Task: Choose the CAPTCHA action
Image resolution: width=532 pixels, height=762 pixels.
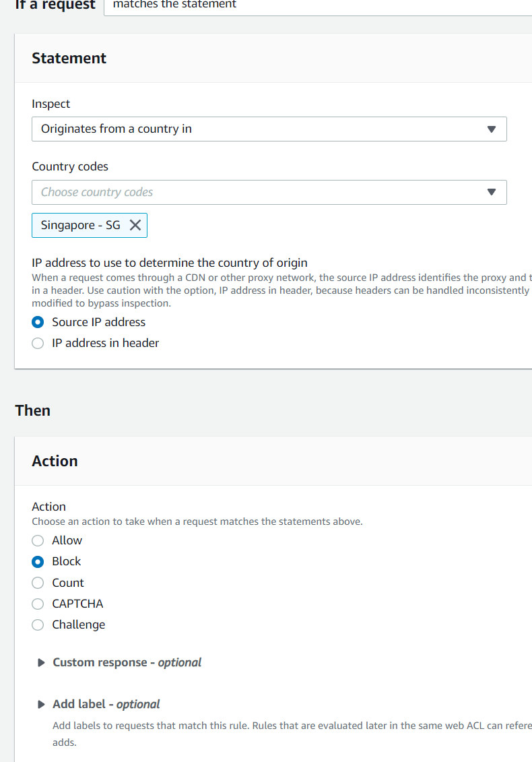Action: (x=38, y=604)
